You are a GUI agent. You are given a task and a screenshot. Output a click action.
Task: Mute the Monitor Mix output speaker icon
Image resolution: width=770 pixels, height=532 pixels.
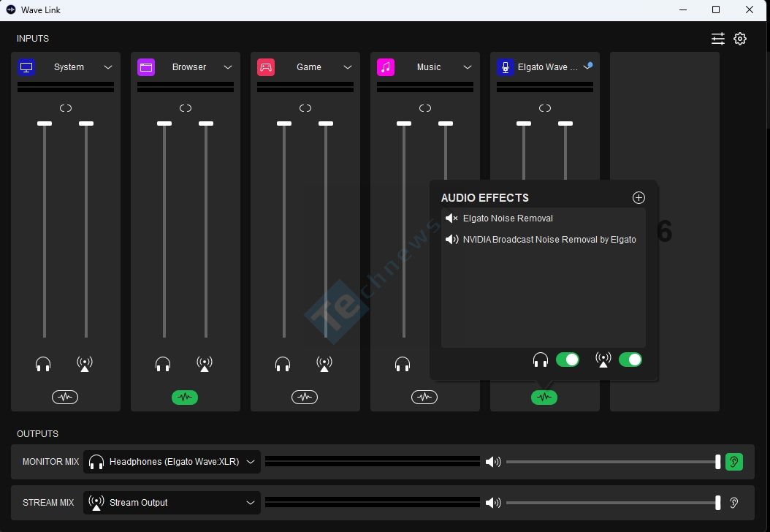(493, 462)
